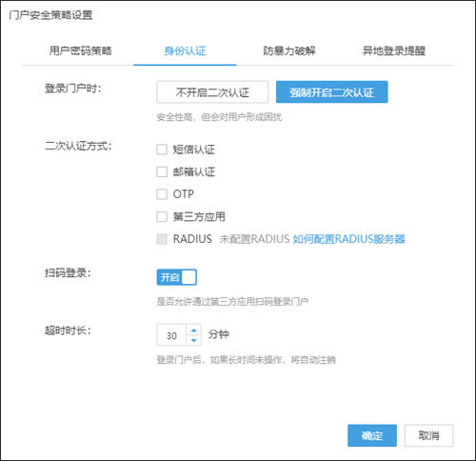476x461 pixels.
Task: Decrease timeout with the down arrow
Action: pyautogui.click(x=193, y=340)
